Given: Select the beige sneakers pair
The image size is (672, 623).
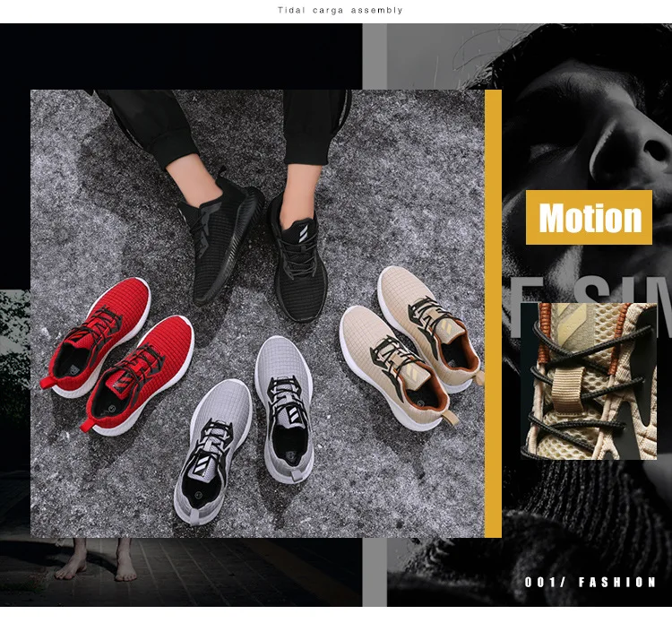Looking at the screenshot, I should tap(411, 347).
